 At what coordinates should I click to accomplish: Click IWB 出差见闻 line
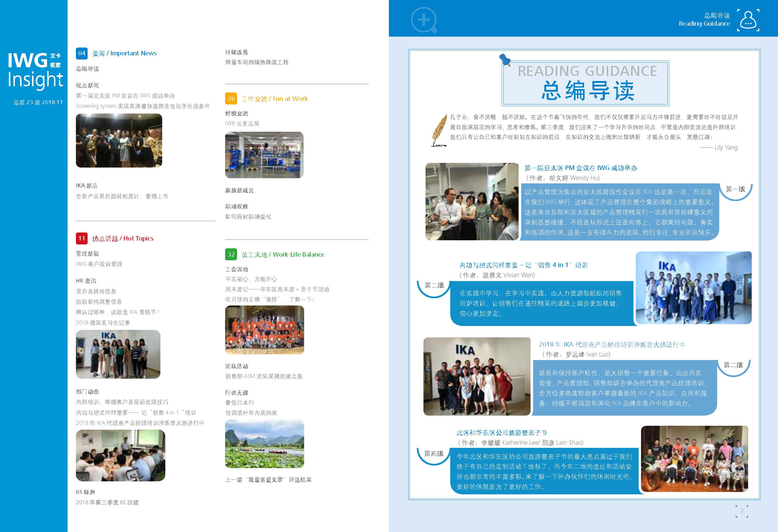point(242,123)
